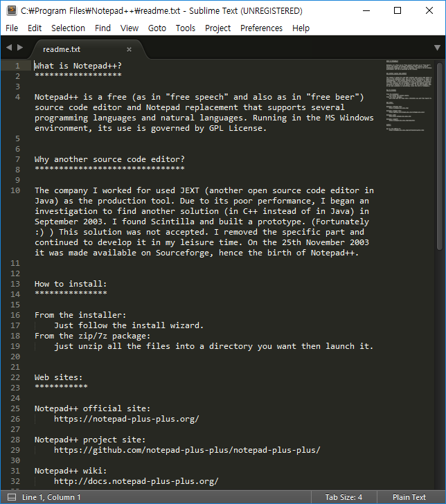The width and height of the screenshot is (446, 504).
Task: Click line number 25 in gutter
Action: (x=15, y=408)
